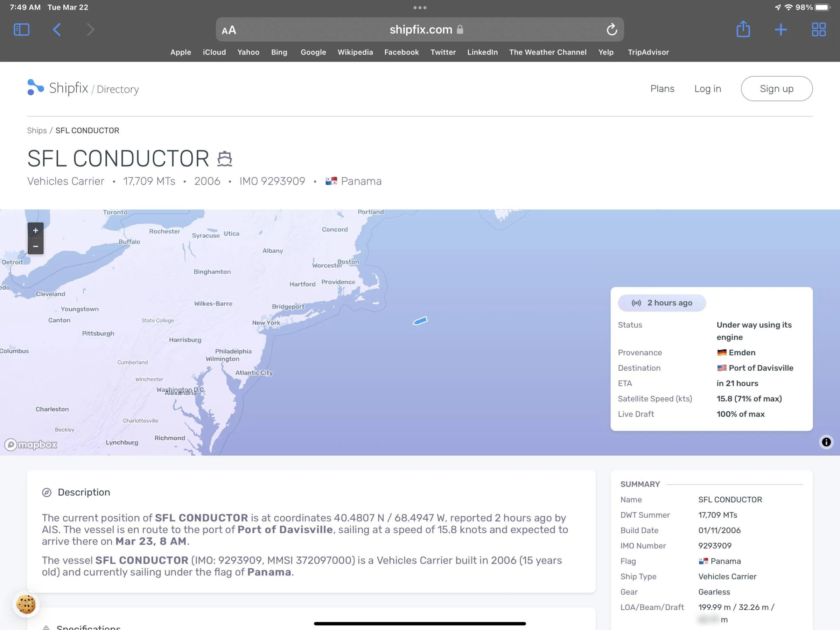Click the Sign up button

tap(777, 89)
